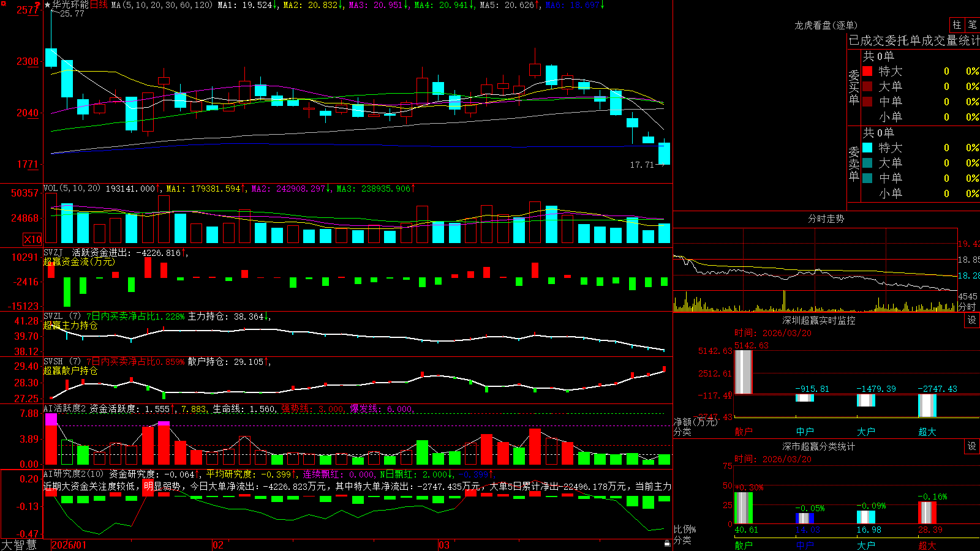Click the lock icon at the chart's bottom-right
The width and height of the screenshot is (980, 551).
point(667,544)
